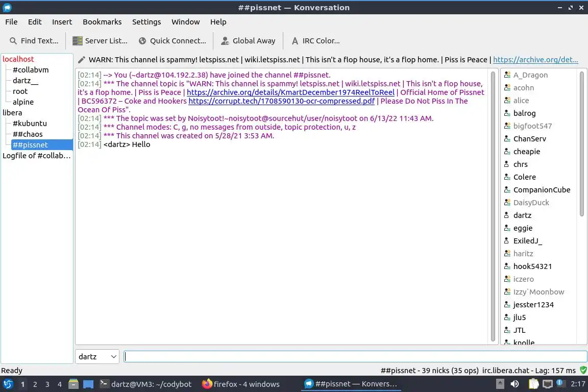Select nick Colere in user list
The image size is (588, 392).
coord(524,177)
